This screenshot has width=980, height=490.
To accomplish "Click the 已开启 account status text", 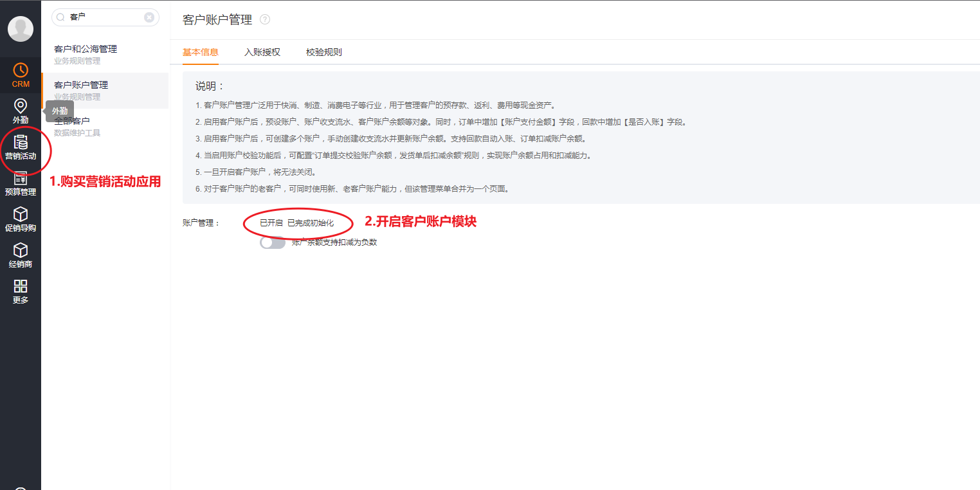I will (x=271, y=222).
